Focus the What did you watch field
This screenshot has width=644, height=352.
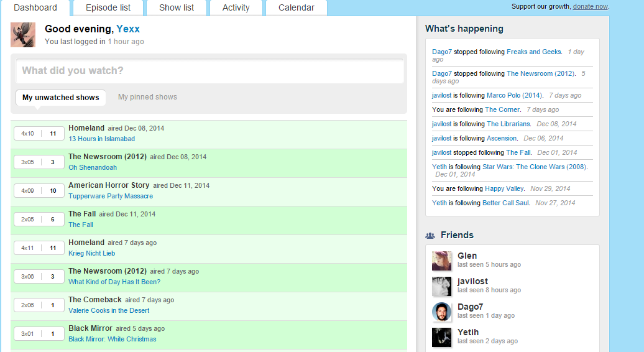209,71
